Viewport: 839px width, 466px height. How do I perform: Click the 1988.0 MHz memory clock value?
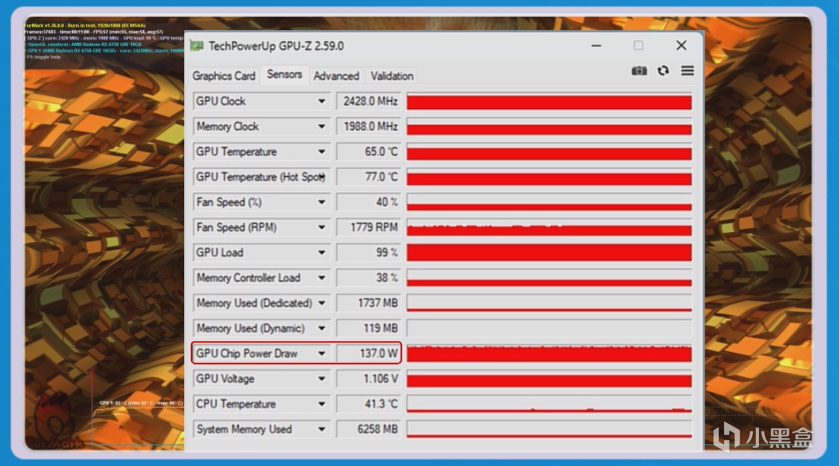click(x=369, y=126)
